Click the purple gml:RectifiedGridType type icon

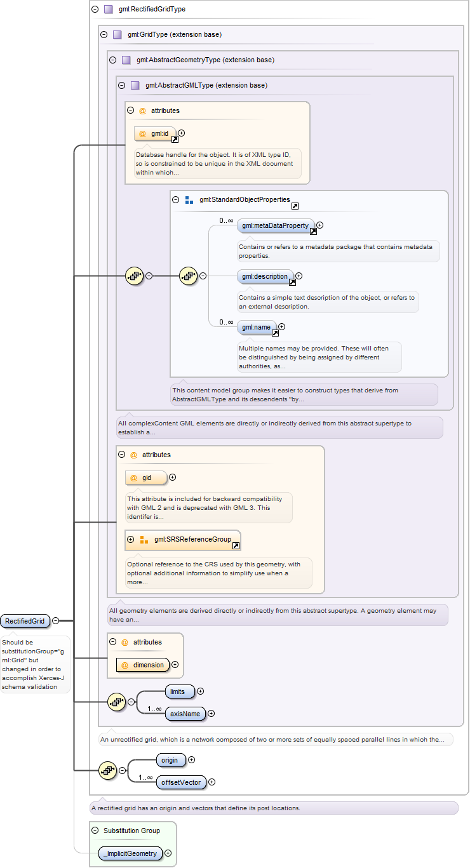(x=108, y=9)
